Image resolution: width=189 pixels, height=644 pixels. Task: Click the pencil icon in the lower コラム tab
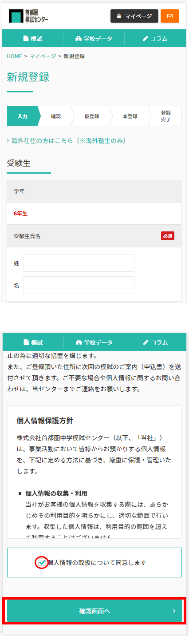tap(146, 342)
